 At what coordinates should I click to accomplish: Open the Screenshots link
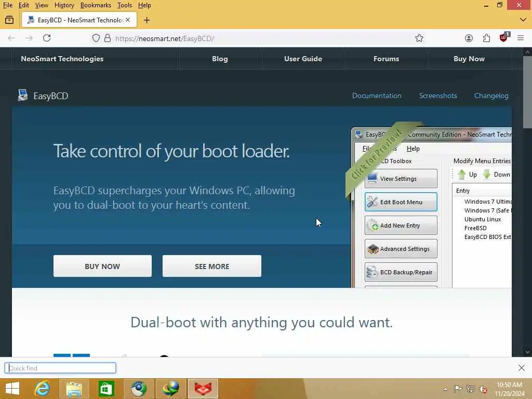click(438, 96)
